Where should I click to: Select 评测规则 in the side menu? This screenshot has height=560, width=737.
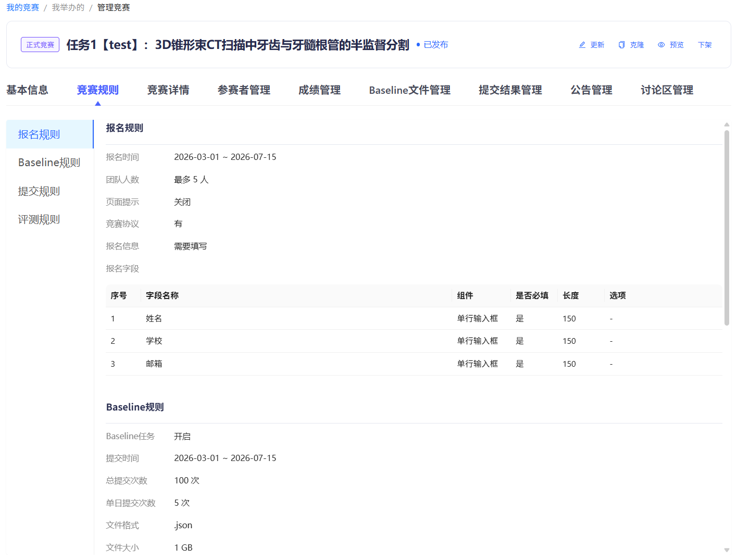(x=49, y=219)
